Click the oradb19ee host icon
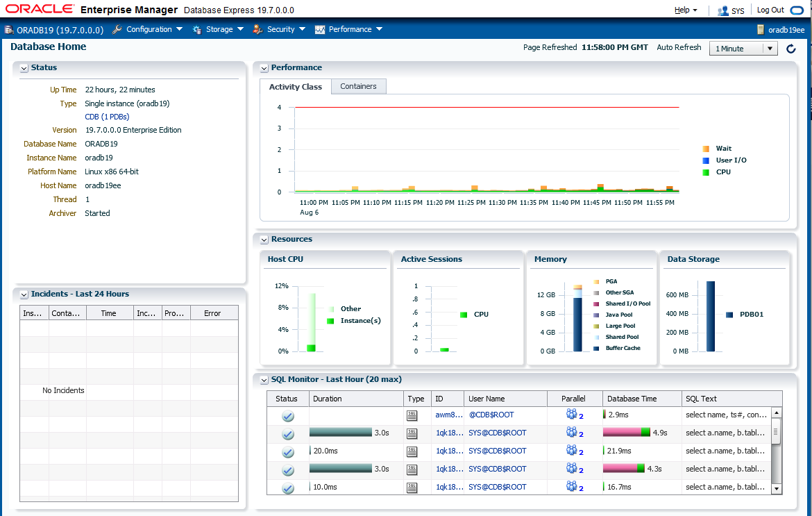The height and width of the screenshot is (516, 812). (x=762, y=29)
